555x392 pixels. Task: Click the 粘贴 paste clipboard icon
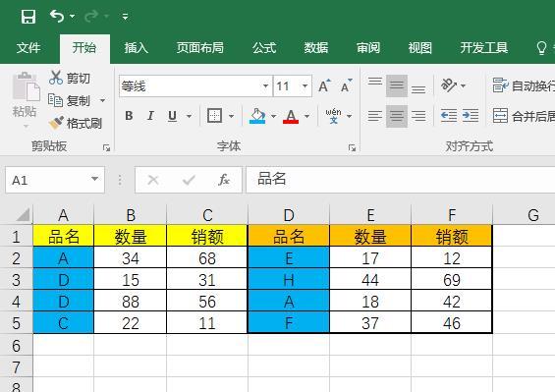click(26, 86)
